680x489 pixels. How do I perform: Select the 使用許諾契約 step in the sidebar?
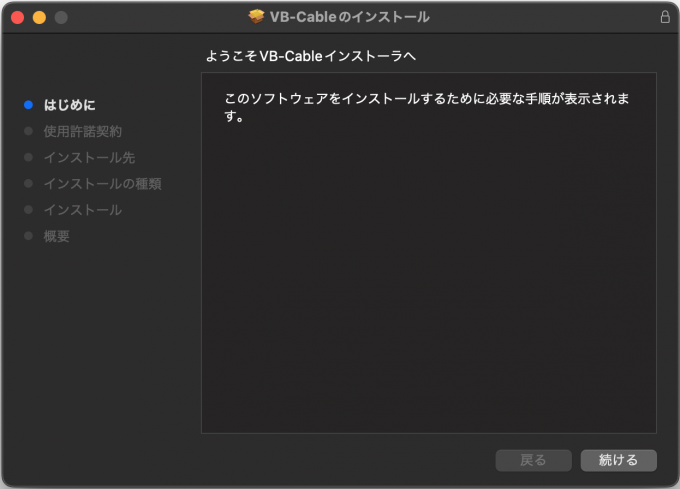(x=82, y=131)
